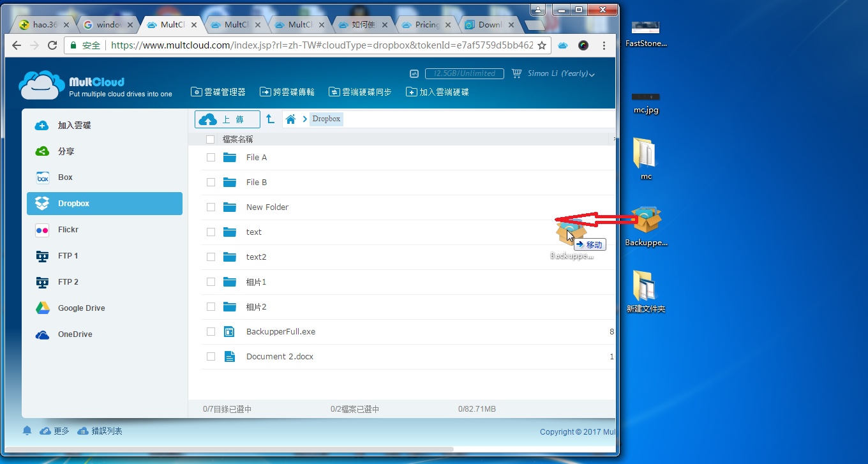This screenshot has height=464, width=868.
Task: Open Chrome's three-dot menu
Action: 604,45
